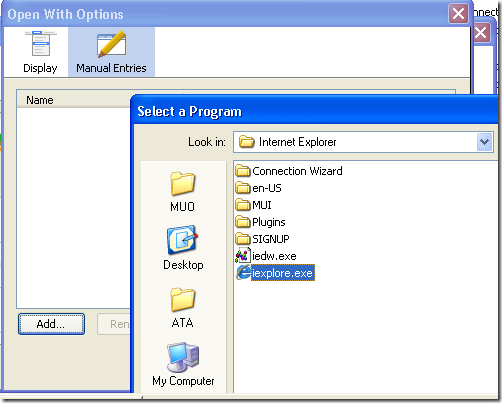Screen dimensions: 502x403
Task: Open the SIGNUP folder
Action: (x=262, y=239)
